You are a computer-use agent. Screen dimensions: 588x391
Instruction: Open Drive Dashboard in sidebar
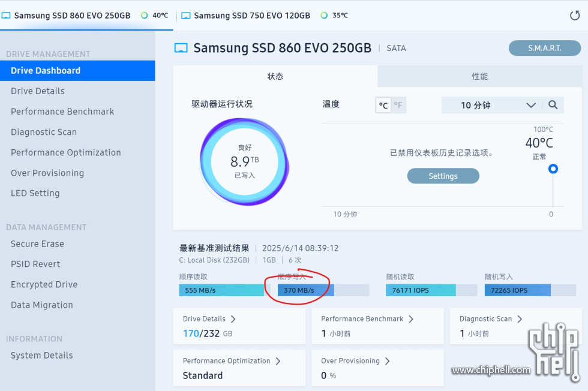click(x=77, y=71)
